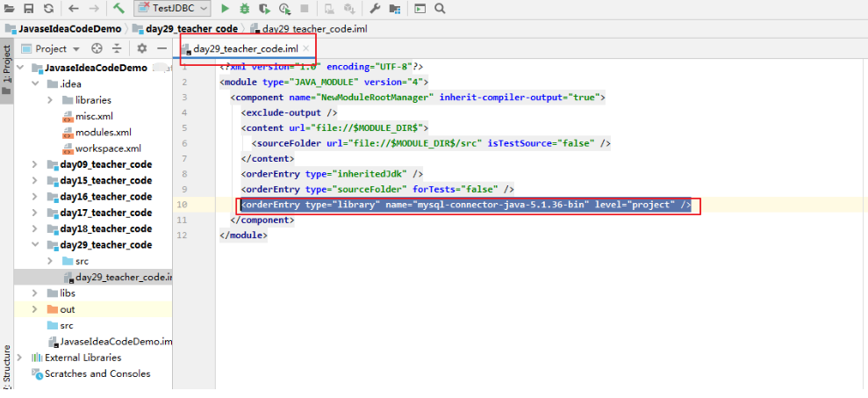Build the project with the hammer icon
The width and height of the screenshot is (868, 398).
(x=118, y=8)
